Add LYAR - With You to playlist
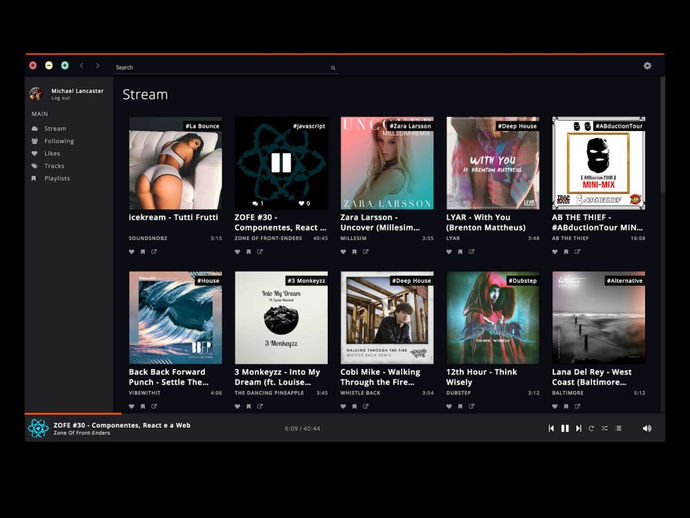This screenshot has height=518, width=690. coord(460,252)
